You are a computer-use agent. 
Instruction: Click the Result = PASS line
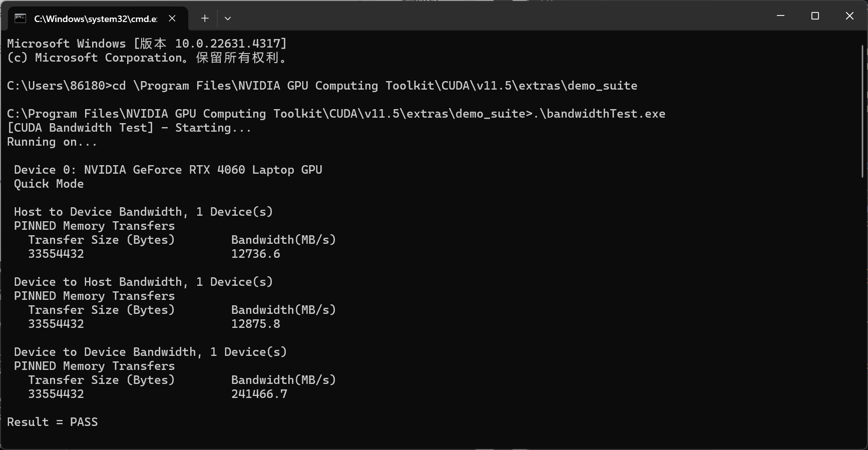[x=53, y=422]
